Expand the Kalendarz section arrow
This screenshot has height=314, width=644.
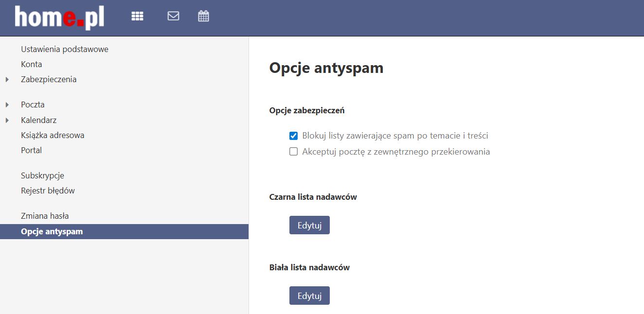point(7,121)
